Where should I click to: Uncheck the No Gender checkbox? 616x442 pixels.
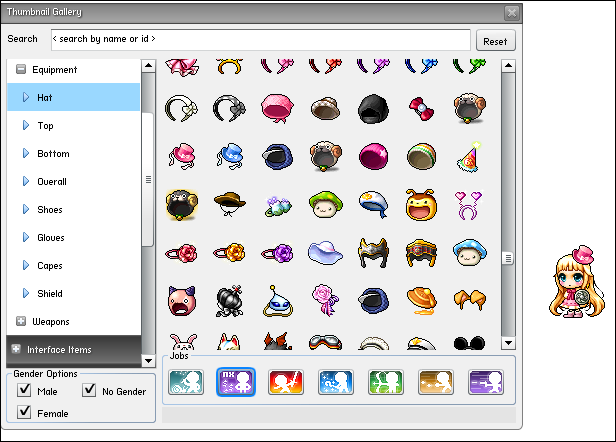(89, 390)
